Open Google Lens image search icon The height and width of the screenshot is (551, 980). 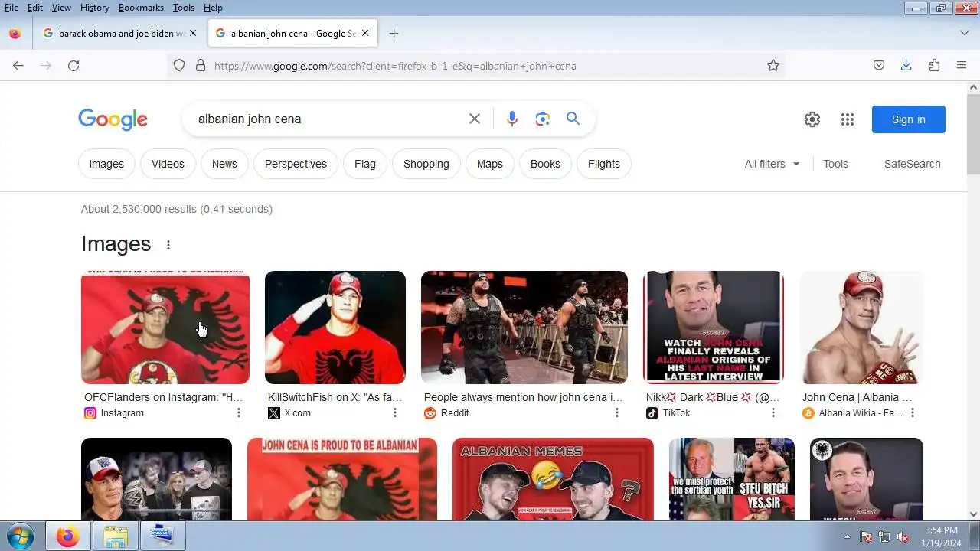pyautogui.click(x=543, y=119)
